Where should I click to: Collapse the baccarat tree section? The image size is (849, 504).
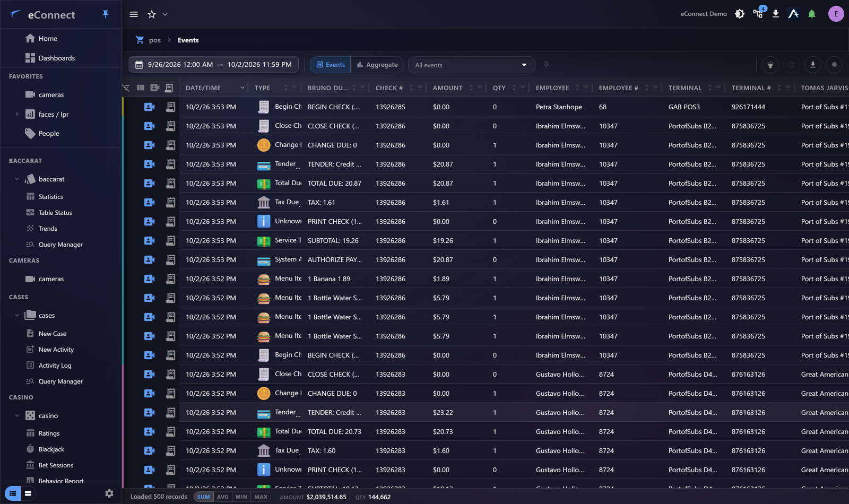(x=17, y=179)
